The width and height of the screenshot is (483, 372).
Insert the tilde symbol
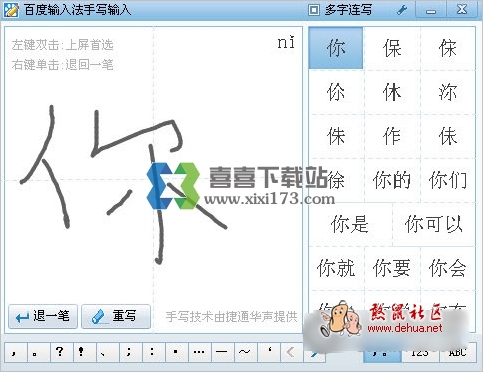(245, 352)
